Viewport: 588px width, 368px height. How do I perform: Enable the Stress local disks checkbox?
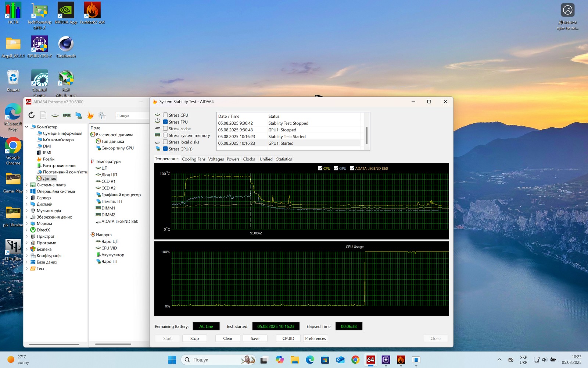tap(165, 142)
